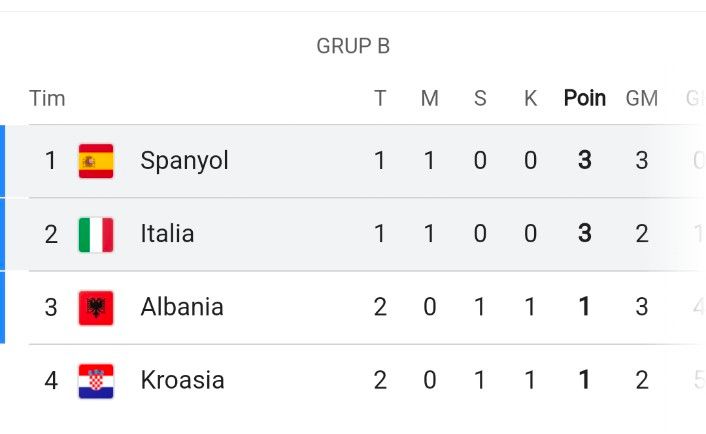Open the Italia team link
The height and width of the screenshot is (434, 706).
167,234
